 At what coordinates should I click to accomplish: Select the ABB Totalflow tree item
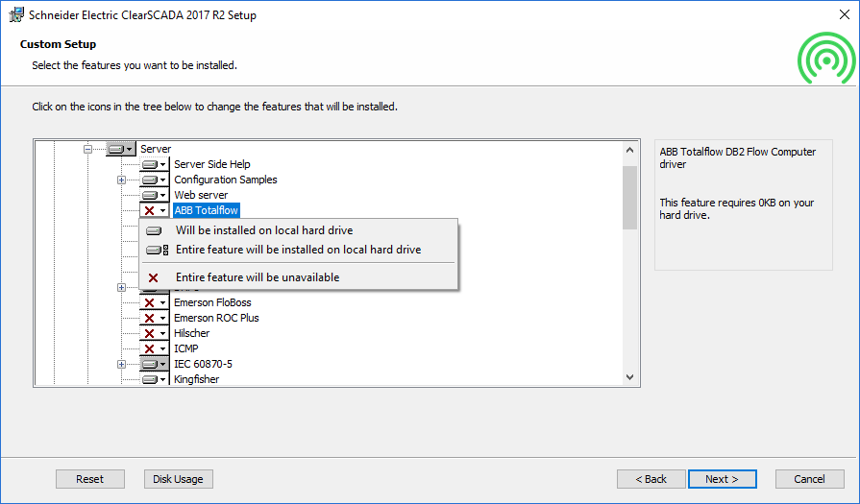pos(206,210)
